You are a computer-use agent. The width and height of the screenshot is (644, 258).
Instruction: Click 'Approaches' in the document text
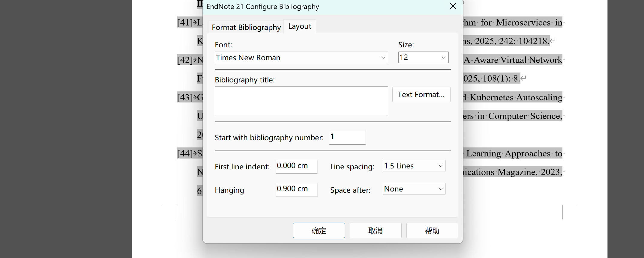pos(528,153)
